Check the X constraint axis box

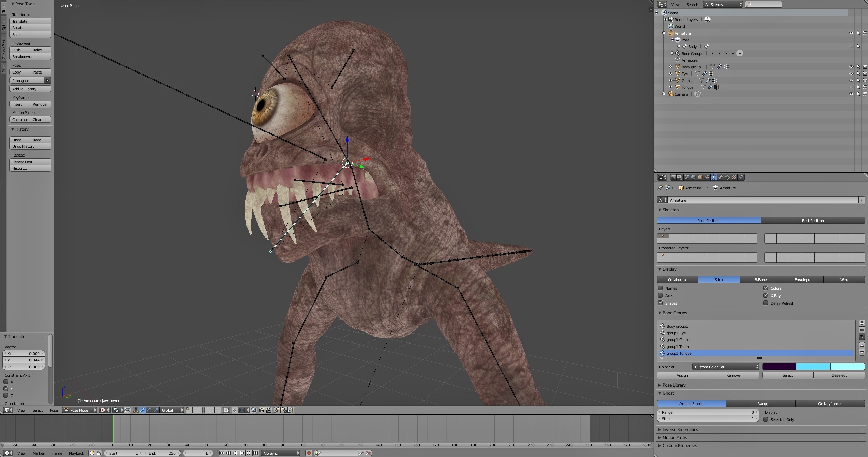[6, 382]
